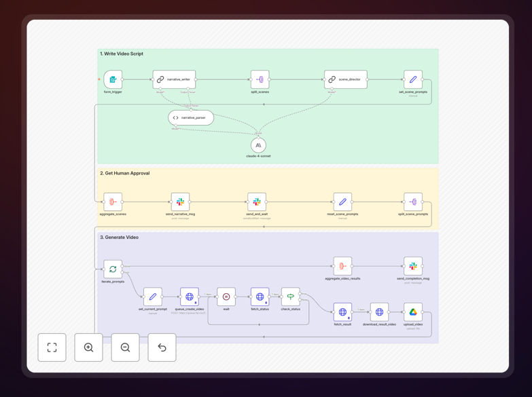The width and height of the screenshot is (532, 397).
Task: Select the set_scene_prompts edit node
Action: 413,79
